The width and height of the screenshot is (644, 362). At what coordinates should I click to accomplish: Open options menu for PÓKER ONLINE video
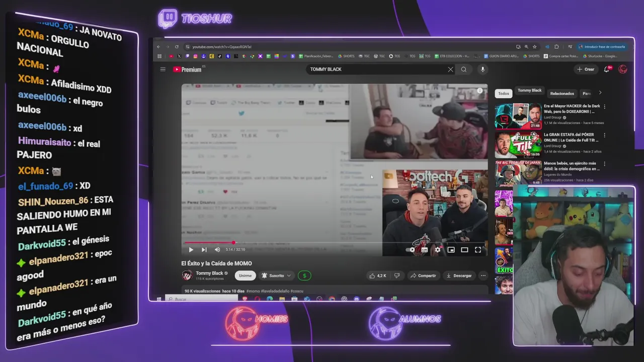[x=604, y=135]
